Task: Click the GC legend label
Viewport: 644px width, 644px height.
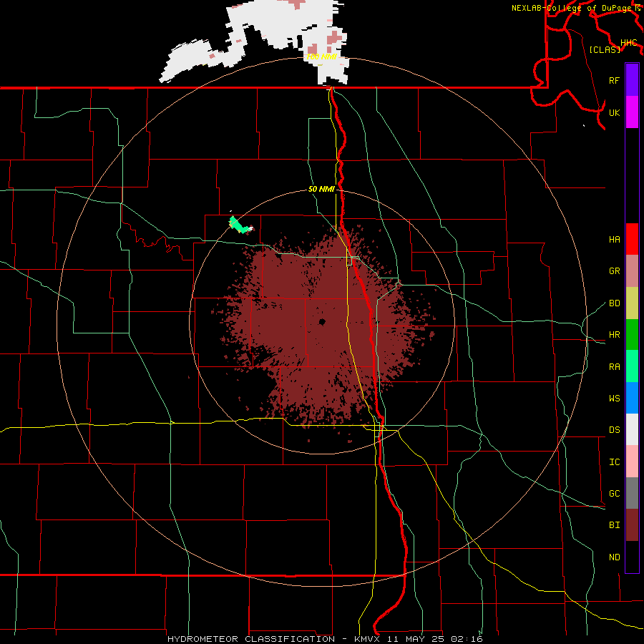Action: [614, 494]
